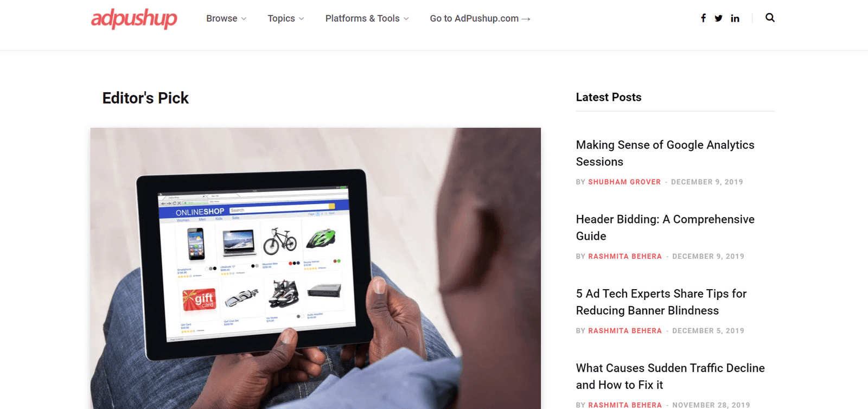
Task: View Rashmita Behera under Banner Blindness post
Action: (625, 330)
